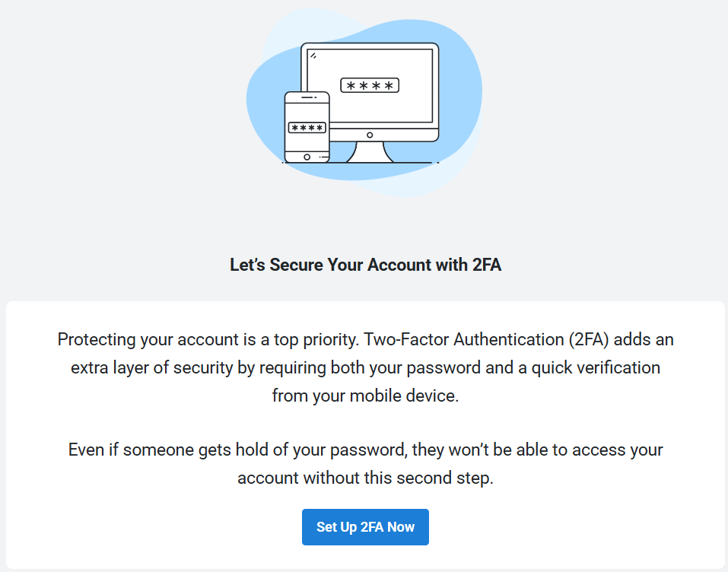
Task: Click the phone's top speaker line
Action: click(308, 97)
